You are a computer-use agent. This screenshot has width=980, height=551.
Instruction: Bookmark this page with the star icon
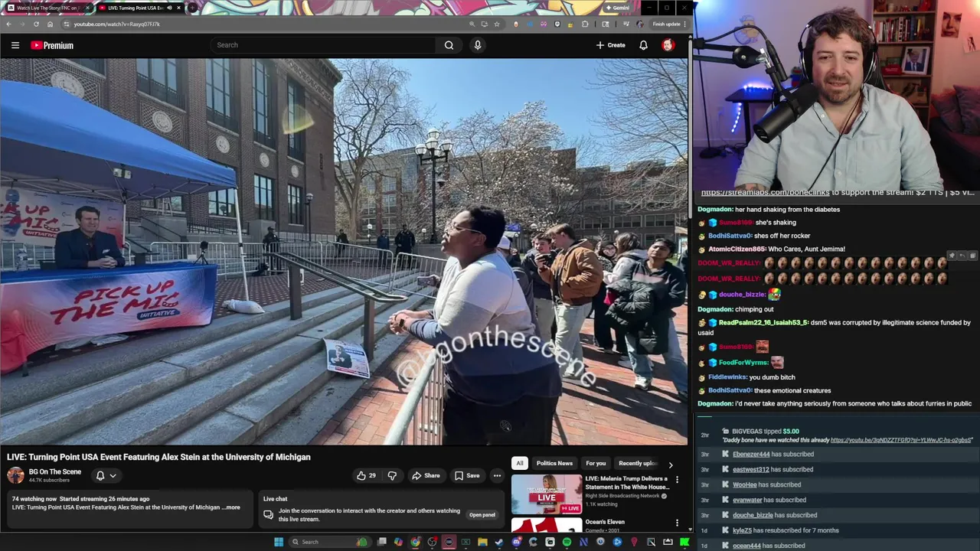coord(497,24)
